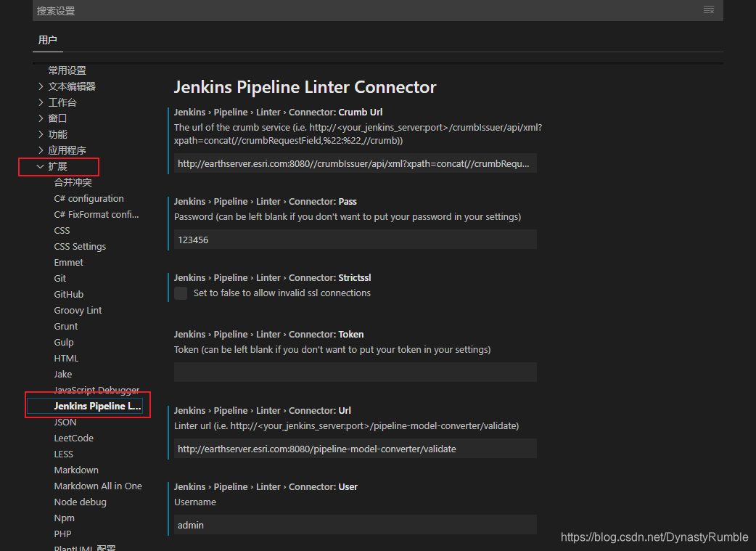The height and width of the screenshot is (551, 756).
Task: Click the Pipeline breadcrumb above Crumb Url
Action: 231,112
